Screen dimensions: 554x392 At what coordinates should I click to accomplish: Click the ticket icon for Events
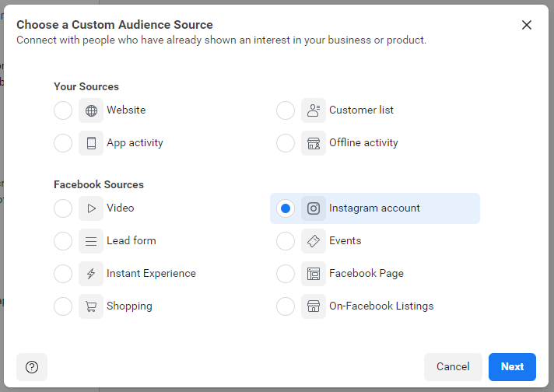click(314, 241)
